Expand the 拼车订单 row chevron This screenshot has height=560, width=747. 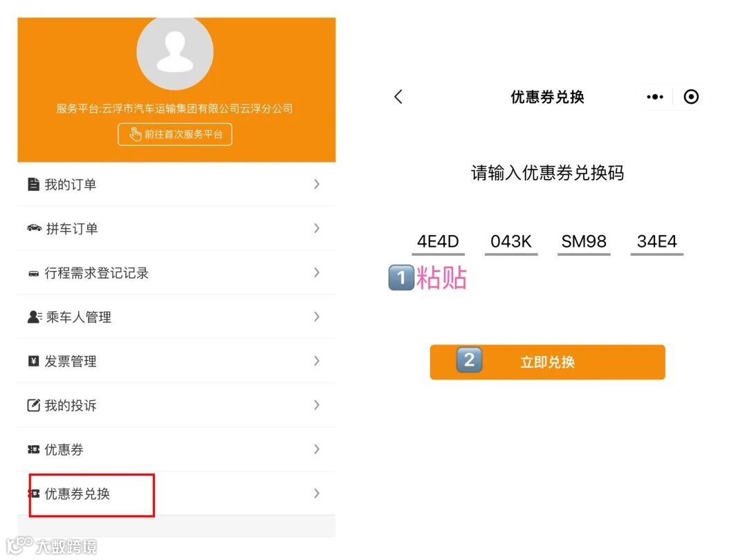pyautogui.click(x=317, y=228)
